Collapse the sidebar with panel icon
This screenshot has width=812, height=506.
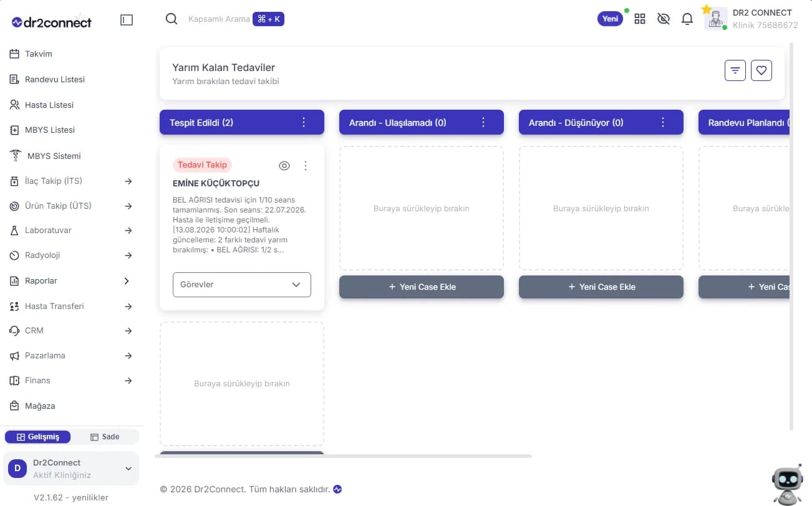(127, 20)
